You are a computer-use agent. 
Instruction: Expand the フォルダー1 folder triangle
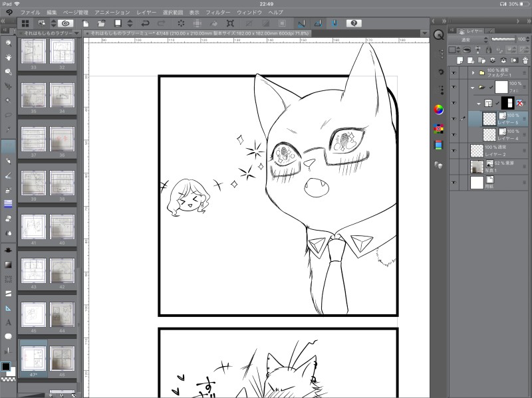coord(473,72)
